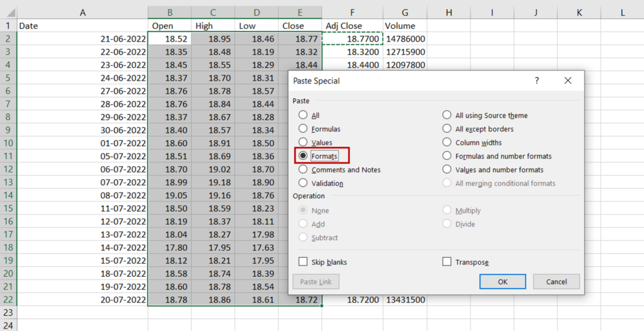This screenshot has height=331, width=644.
Task: Click the High header cell
Action: (213, 26)
